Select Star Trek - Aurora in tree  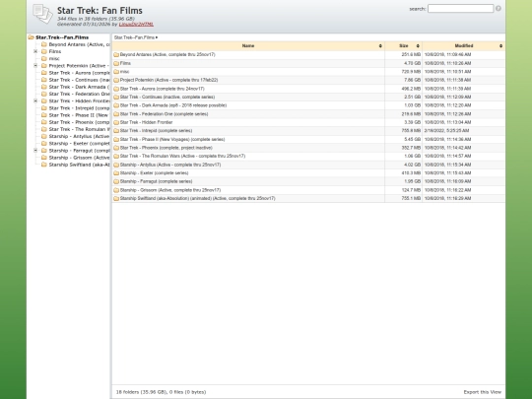coord(79,73)
